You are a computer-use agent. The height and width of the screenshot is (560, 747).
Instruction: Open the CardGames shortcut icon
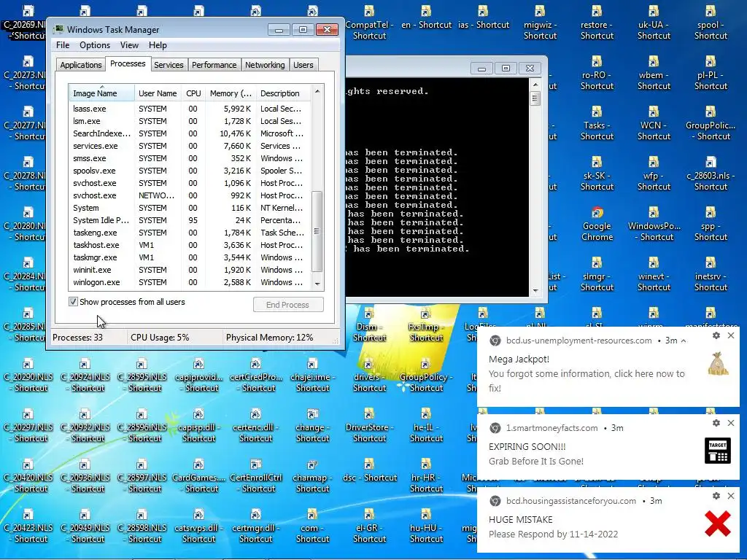(198, 475)
